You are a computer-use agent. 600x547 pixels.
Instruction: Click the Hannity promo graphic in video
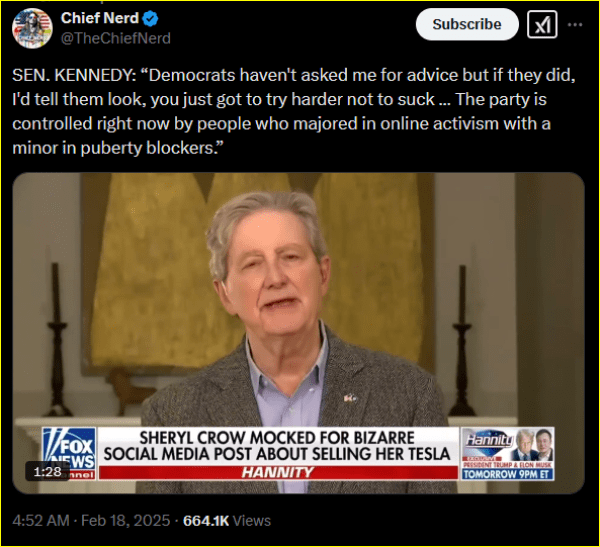tap(508, 453)
